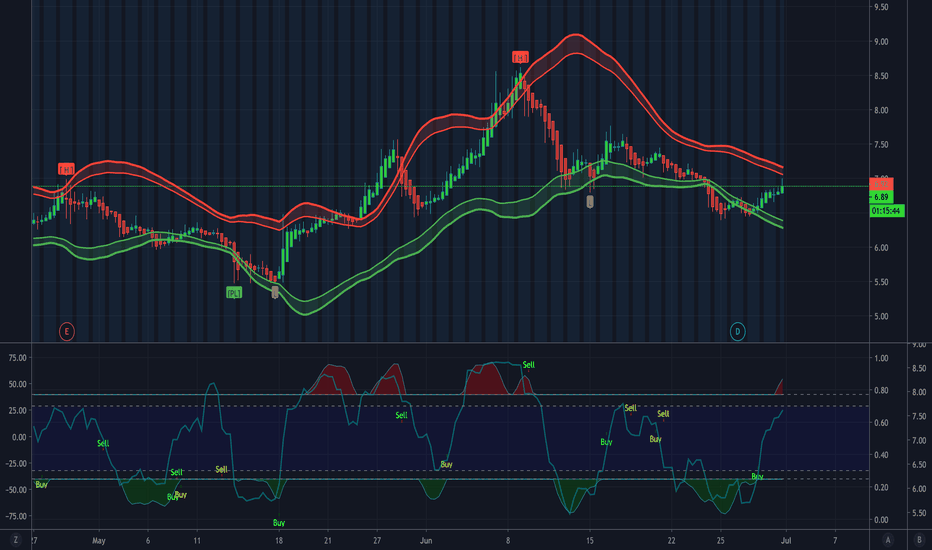The height and width of the screenshot is (550, 932).
Task: Click the 0.20 value on the oscillator's right axis
Action: click(881, 487)
